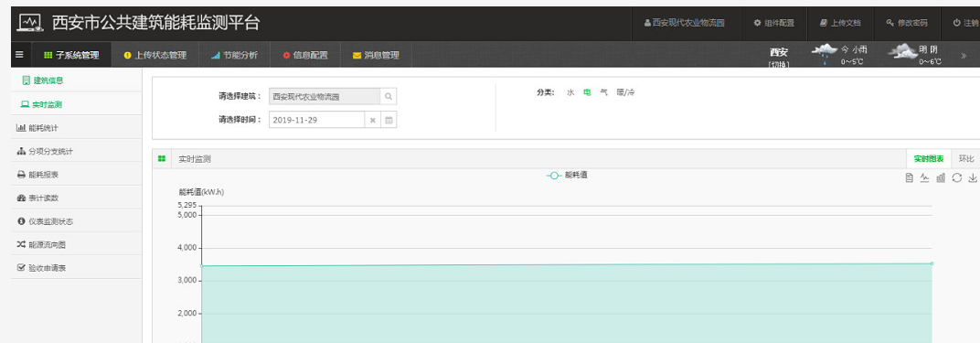The width and height of the screenshot is (980, 343).
Task: Click 切换 to change city
Action: 778,64
